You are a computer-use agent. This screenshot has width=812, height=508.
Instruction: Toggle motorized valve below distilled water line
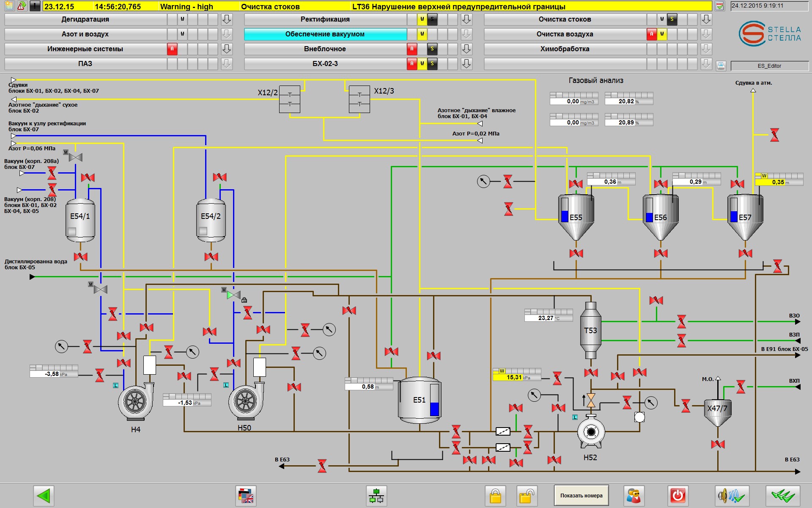tap(101, 290)
